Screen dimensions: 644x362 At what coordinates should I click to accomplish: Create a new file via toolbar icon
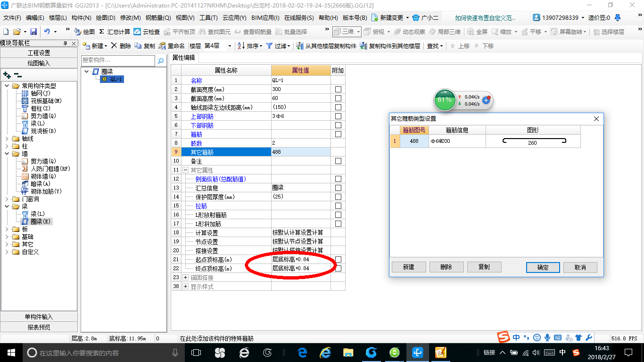click(6, 32)
